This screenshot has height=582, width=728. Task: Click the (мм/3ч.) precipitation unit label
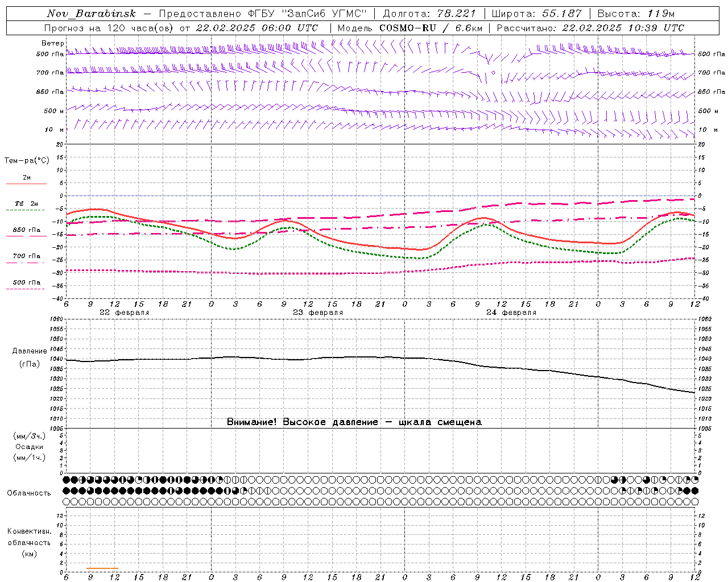[x=29, y=436]
